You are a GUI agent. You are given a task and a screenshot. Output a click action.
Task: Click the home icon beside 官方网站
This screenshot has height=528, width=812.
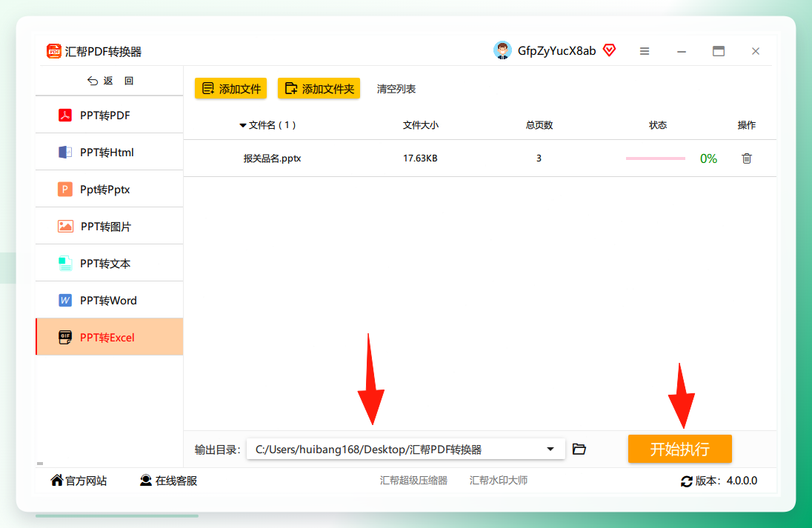click(x=57, y=481)
